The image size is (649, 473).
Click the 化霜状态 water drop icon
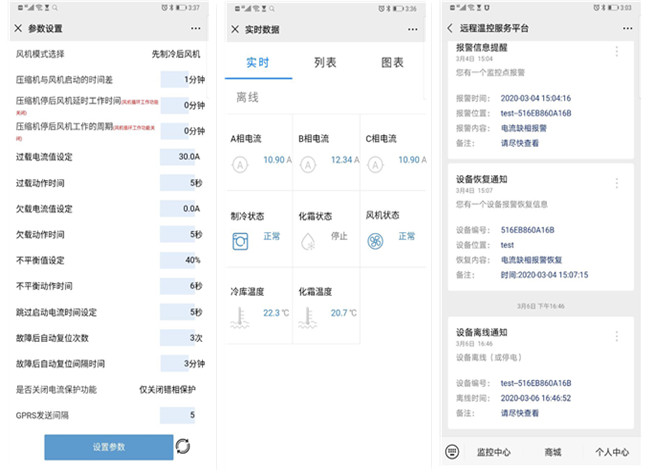(x=308, y=240)
